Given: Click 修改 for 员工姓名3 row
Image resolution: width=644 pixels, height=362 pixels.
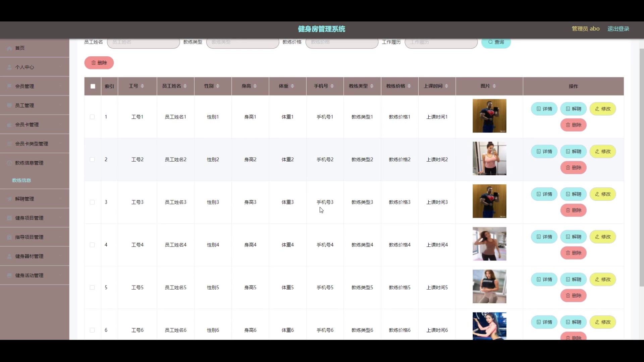Looking at the screenshot, I should pos(603,194).
